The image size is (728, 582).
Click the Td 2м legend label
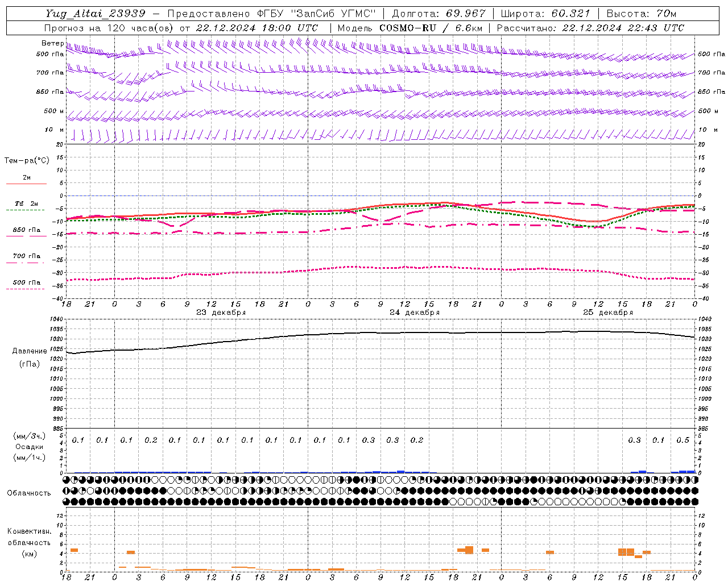(26, 203)
